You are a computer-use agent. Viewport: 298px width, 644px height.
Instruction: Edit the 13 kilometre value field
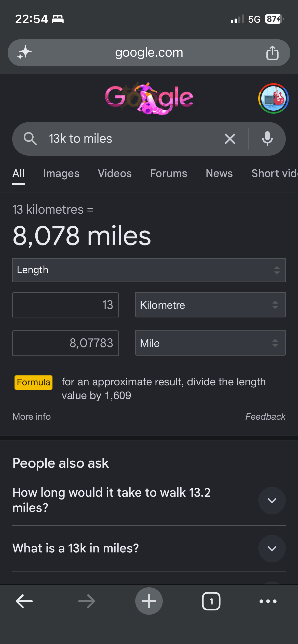pos(65,305)
